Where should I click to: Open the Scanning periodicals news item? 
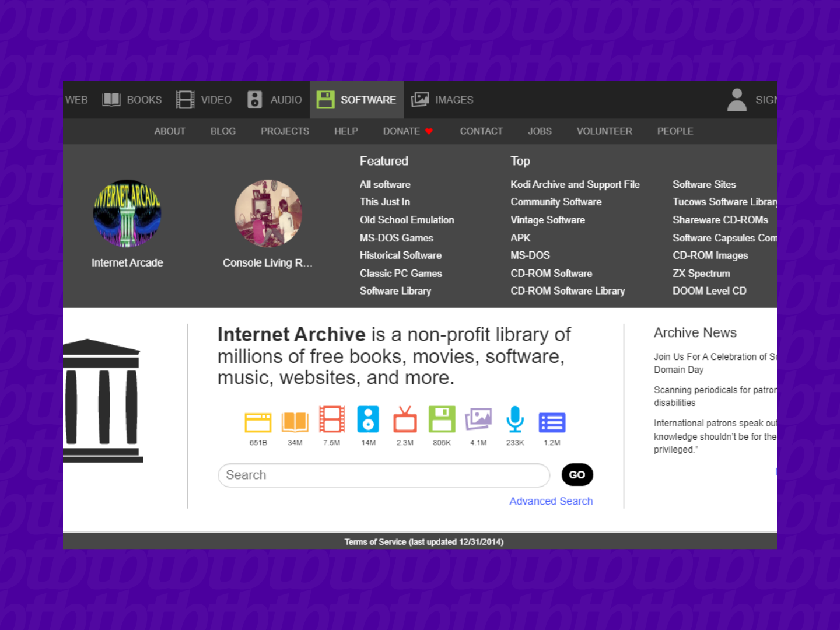(x=715, y=396)
